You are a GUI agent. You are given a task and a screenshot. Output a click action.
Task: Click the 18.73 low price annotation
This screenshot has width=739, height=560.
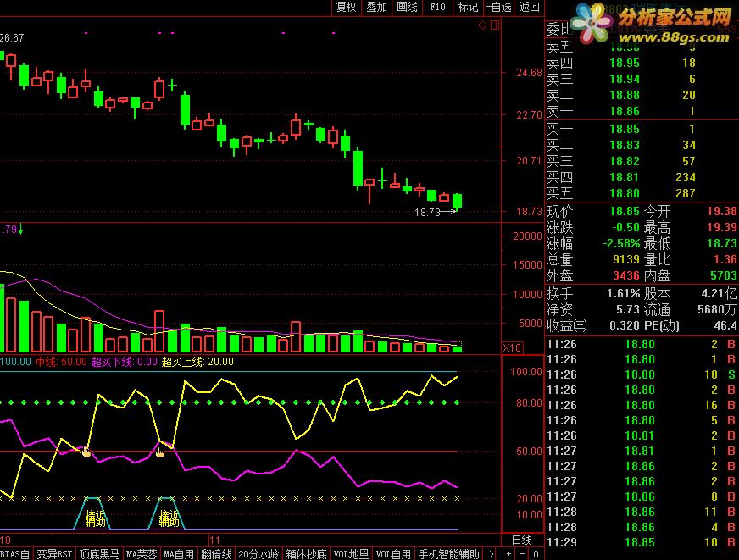click(x=427, y=213)
